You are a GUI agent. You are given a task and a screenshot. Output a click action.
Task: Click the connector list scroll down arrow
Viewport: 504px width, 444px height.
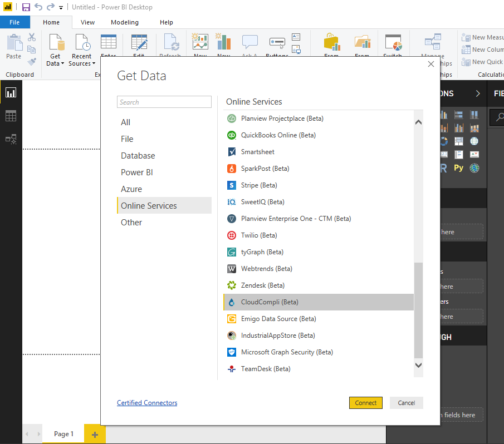(418, 365)
